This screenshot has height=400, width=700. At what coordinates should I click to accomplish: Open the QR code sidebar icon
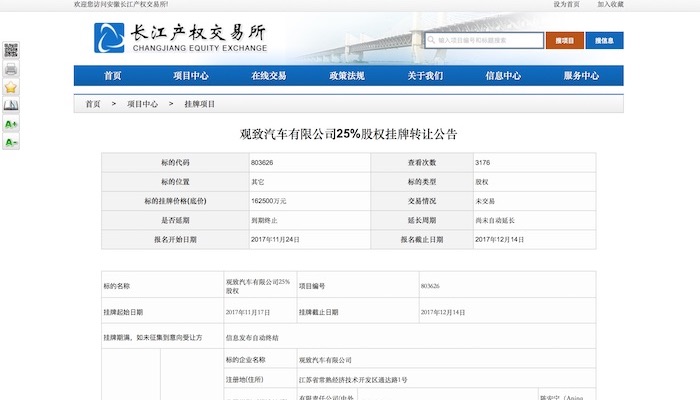(11, 50)
